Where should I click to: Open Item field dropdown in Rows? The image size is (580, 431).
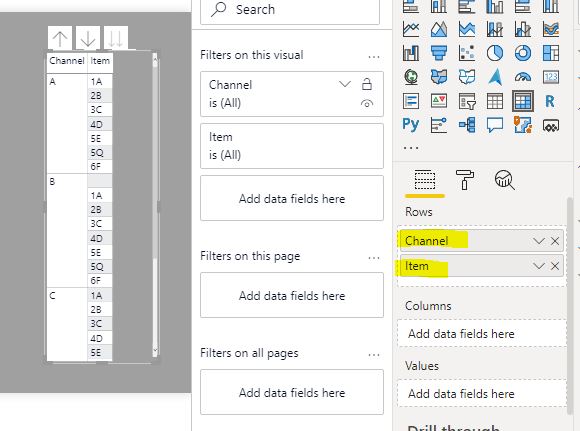tap(539, 266)
